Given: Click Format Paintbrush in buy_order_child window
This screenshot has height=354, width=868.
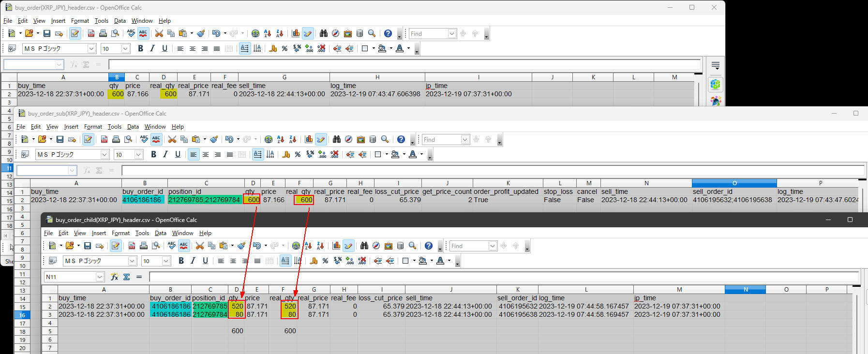Looking at the screenshot, I should point(241,246).
